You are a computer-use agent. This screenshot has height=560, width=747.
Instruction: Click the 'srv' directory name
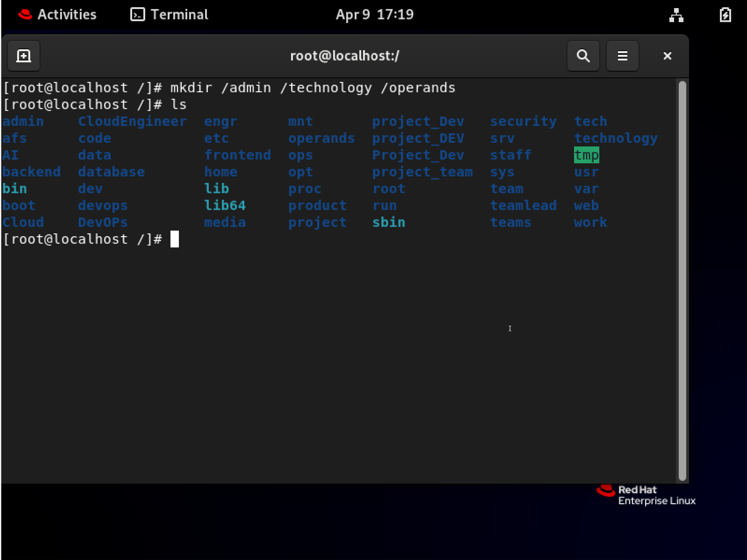click(502, 138)
